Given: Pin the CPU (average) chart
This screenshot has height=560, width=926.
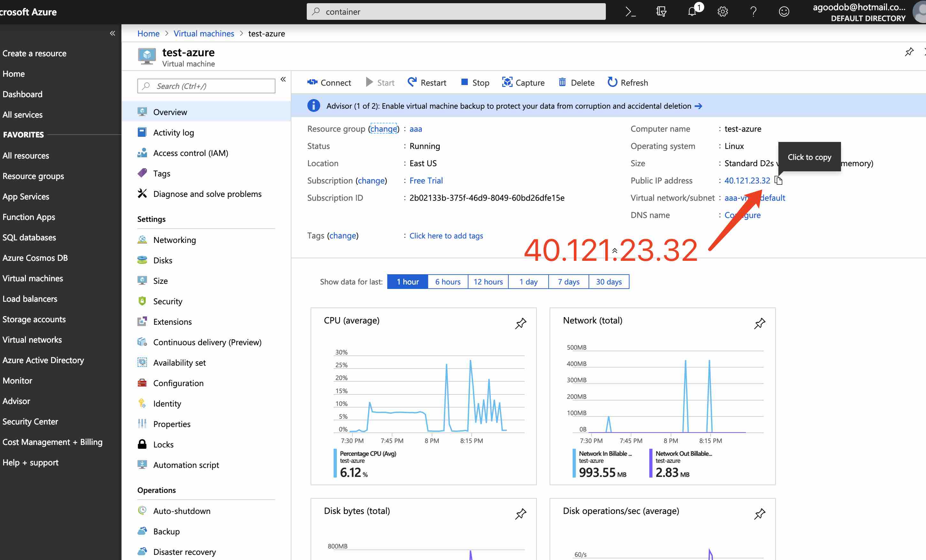Looking at the screenshot, I should pos(521,323).
